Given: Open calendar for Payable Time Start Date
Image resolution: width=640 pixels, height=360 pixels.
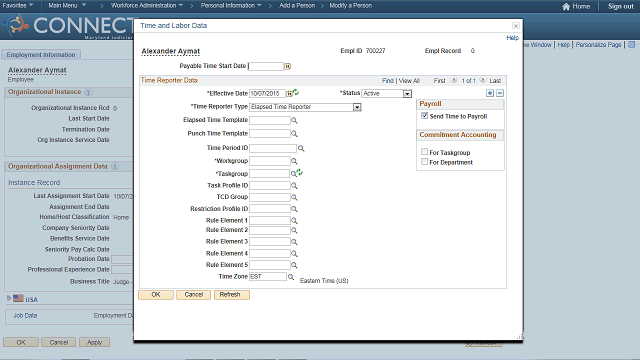Looking at the screenshot, I should [287, 66].
